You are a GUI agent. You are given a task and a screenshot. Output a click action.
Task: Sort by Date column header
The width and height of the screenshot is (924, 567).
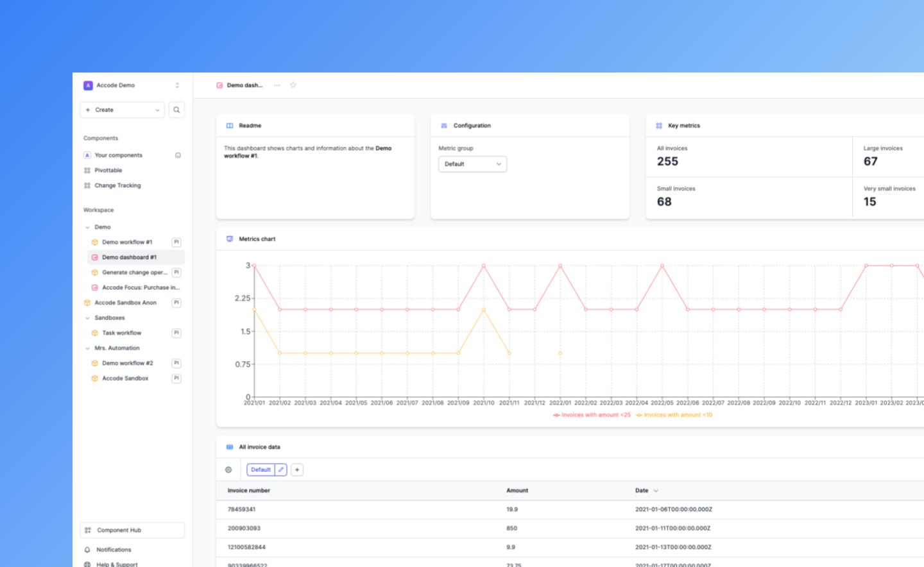(x=642, y=491)
